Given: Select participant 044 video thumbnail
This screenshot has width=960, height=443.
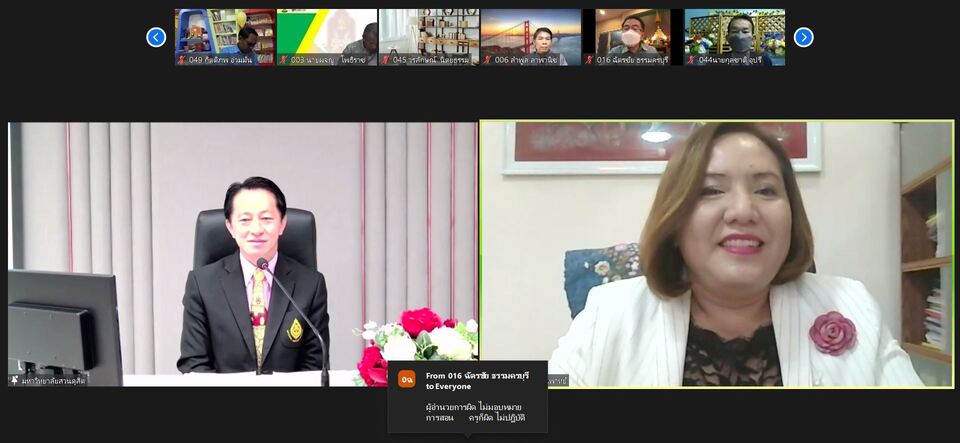Looking at the screenshot, I should [x=734, y=37].
